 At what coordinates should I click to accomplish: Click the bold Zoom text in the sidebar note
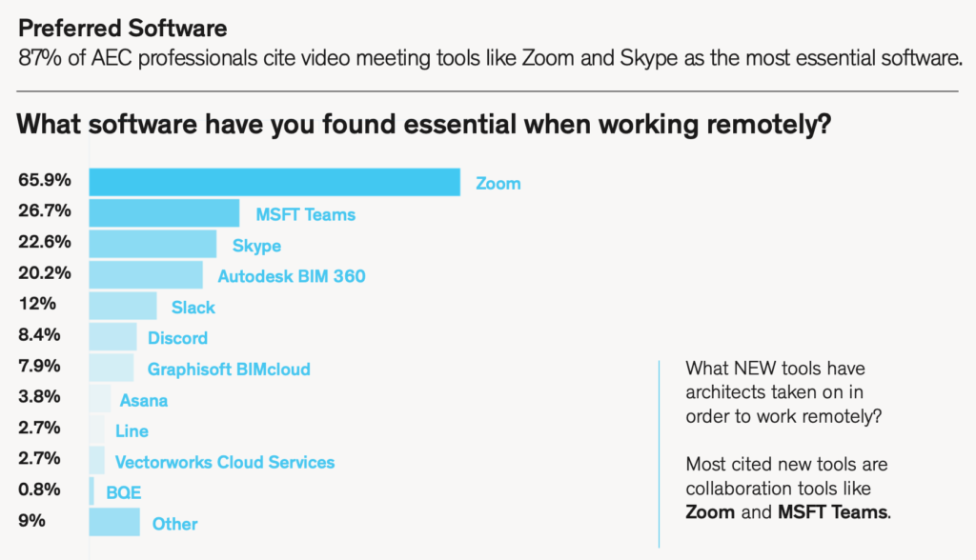pos(710,512)
